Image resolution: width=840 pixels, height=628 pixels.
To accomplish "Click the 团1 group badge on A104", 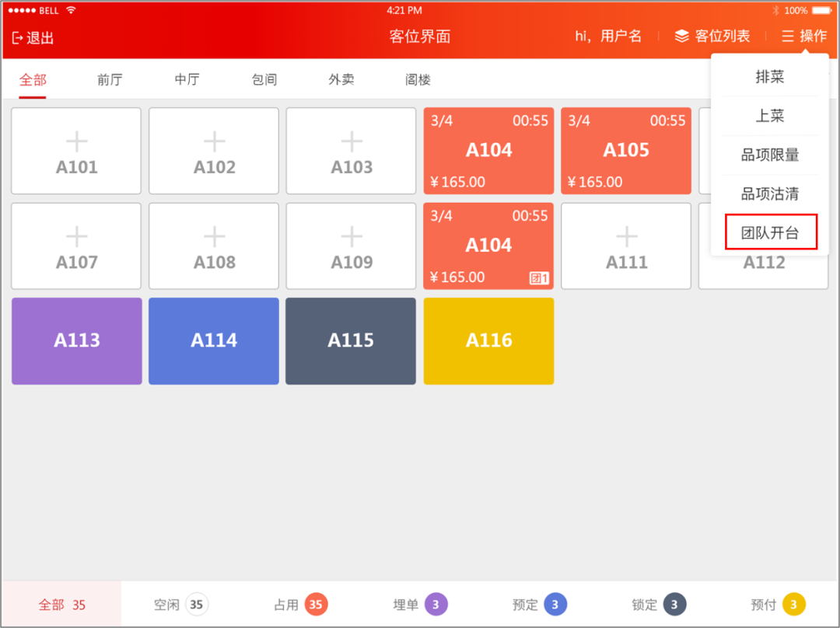I will tap(539, 278).
